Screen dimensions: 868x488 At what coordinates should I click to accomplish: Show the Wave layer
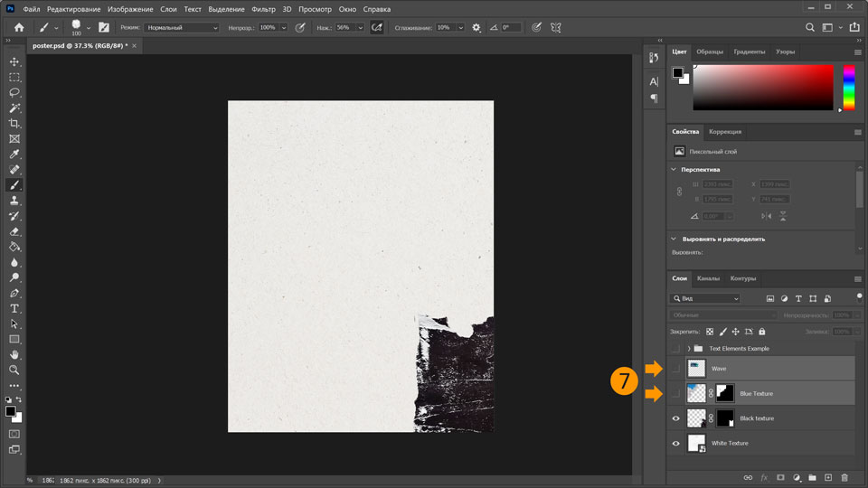[675, 369]
